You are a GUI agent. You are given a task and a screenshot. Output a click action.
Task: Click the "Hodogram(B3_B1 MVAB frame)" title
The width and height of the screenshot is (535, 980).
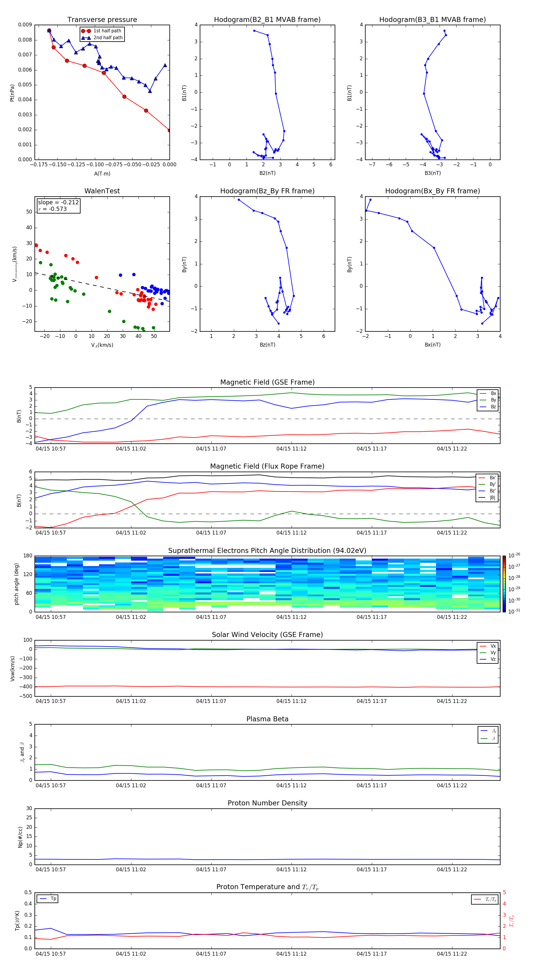pyautogui.click(x=432, y=20)
